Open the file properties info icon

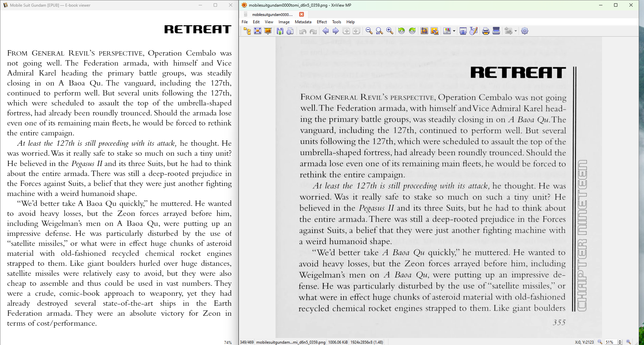click(290, 31)
